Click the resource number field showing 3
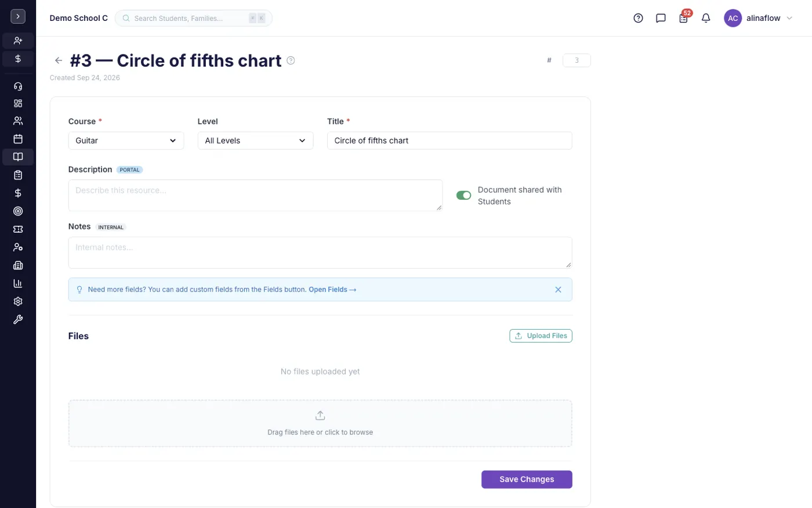The height and width of the screenshot is (508, 812). [577, 60]
